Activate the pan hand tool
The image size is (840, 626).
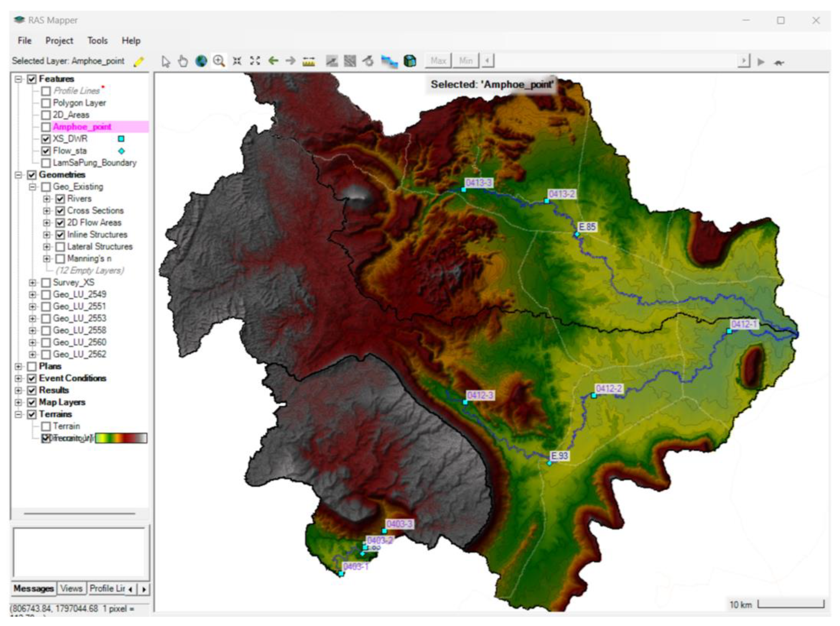click(x=183, y=61)
